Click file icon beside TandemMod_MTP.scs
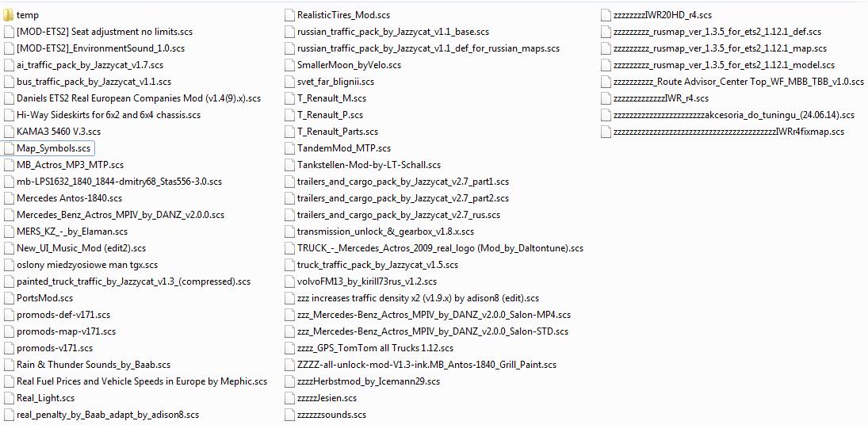Viewport: 868px width, 425px height. (289, 148)
